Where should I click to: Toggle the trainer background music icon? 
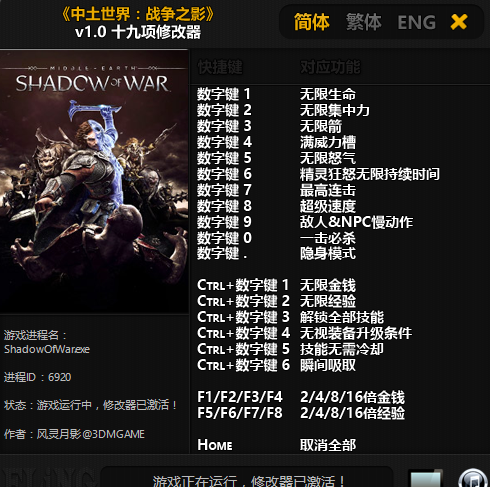(x=473, y=479)
